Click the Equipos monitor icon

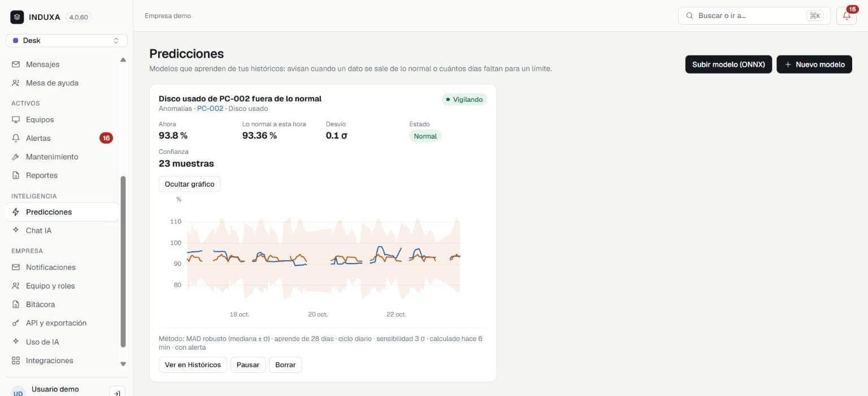click(16, 120)
